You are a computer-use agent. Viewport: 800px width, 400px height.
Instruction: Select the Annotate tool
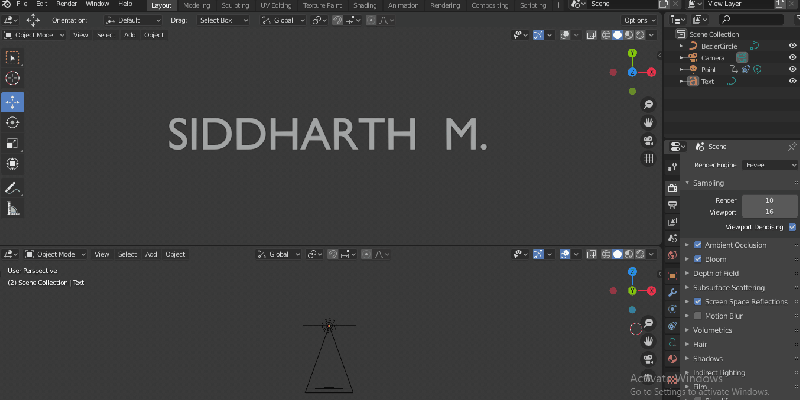click(x=12, y=188)
